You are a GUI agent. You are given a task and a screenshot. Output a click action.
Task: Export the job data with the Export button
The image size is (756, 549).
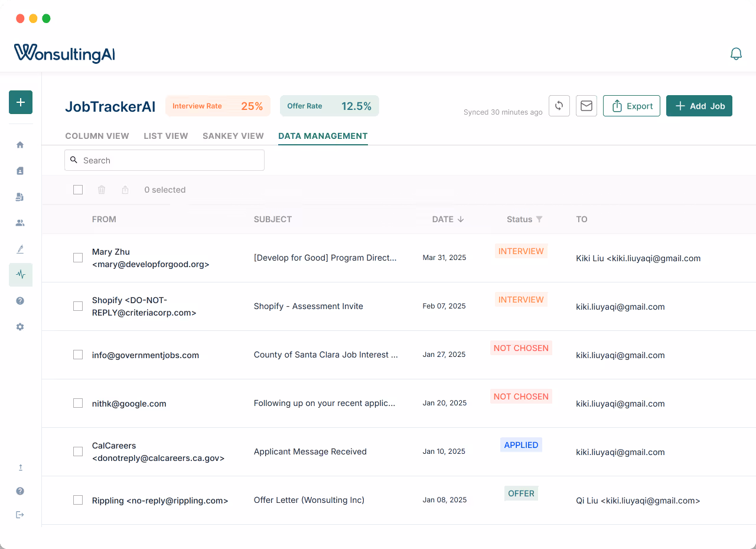(x=631, y=106)
